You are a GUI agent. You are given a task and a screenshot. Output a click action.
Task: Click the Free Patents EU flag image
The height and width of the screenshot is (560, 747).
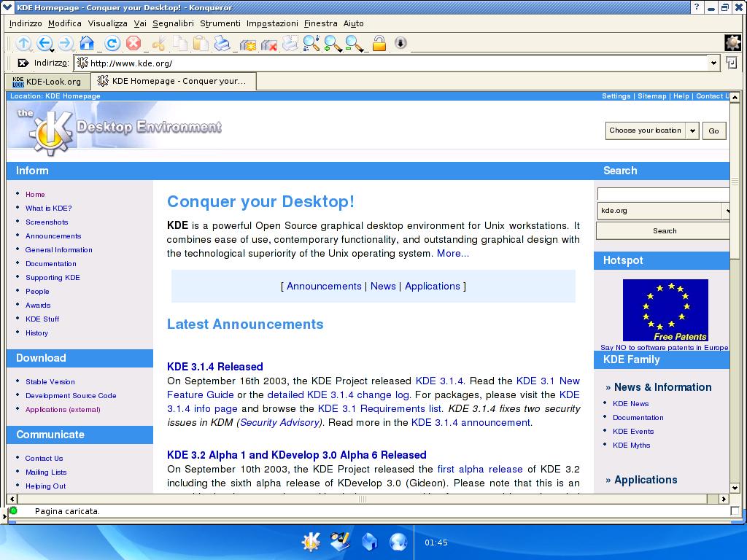tap(665, 310)
